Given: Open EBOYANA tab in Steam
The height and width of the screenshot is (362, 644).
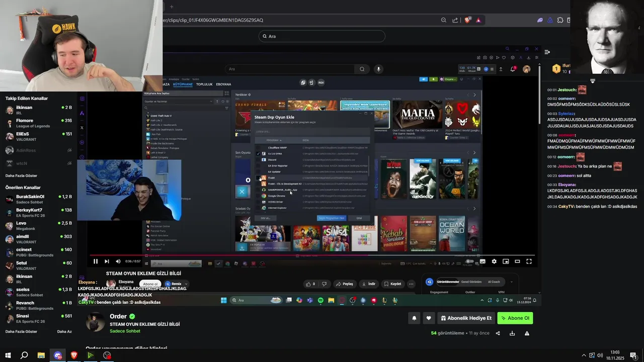Looking at the screenshot, I should tap(223, 84).
